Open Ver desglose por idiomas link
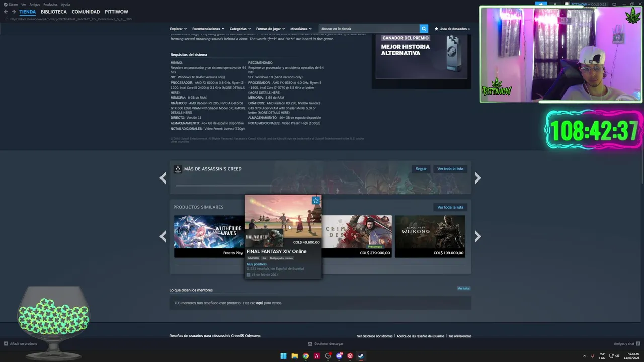Screen dimensions: 644x362 (x=375, y=336)
